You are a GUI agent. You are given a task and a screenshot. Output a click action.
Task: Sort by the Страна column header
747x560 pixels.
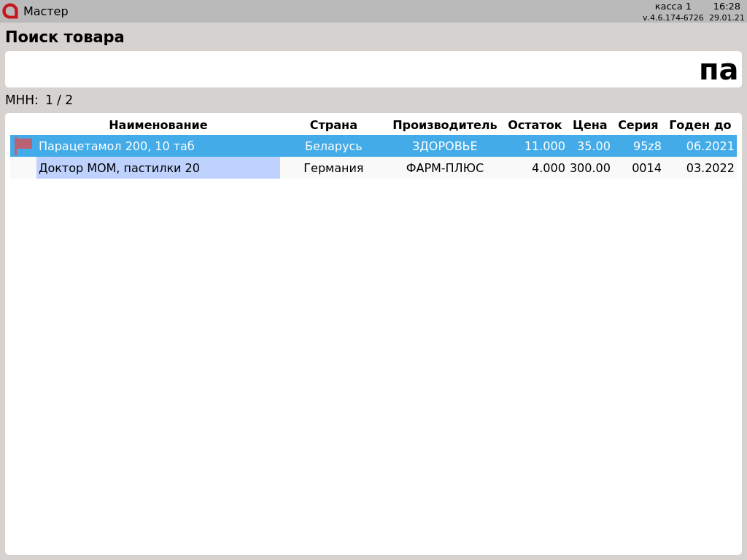tap(333, 125)
